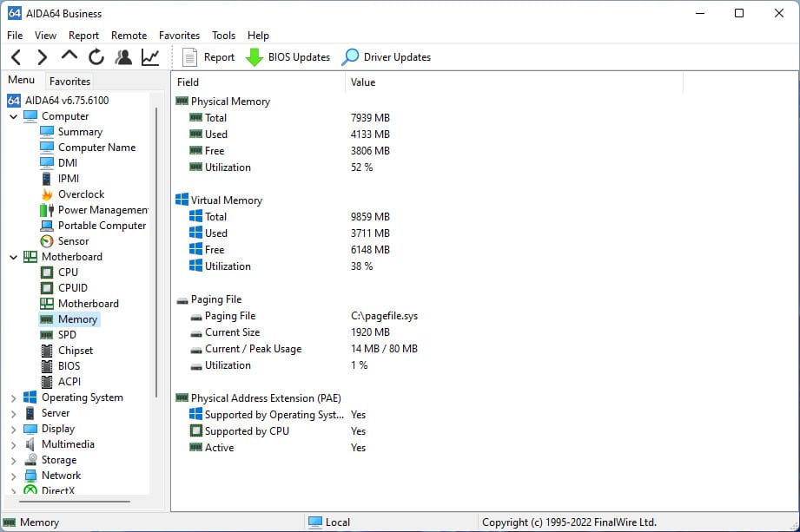This screenshot has width=800, height=532.
Task: Click the BIOS chip icon
Action: tap(47, 366)
